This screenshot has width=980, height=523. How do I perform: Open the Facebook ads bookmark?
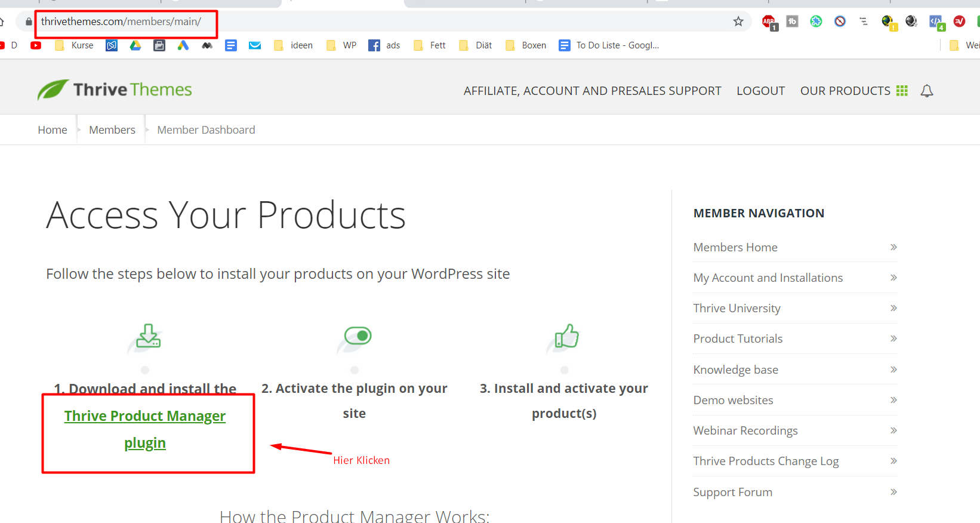384,45
